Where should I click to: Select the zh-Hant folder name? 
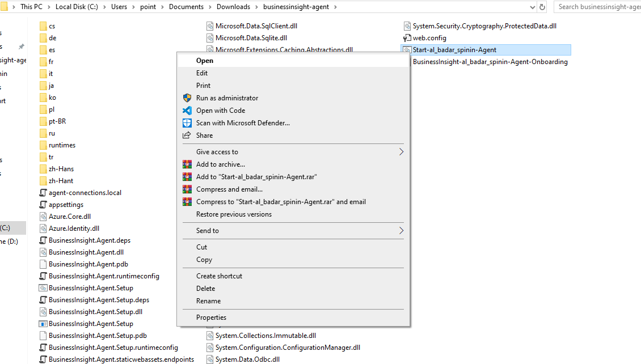[x=61, y=181]
